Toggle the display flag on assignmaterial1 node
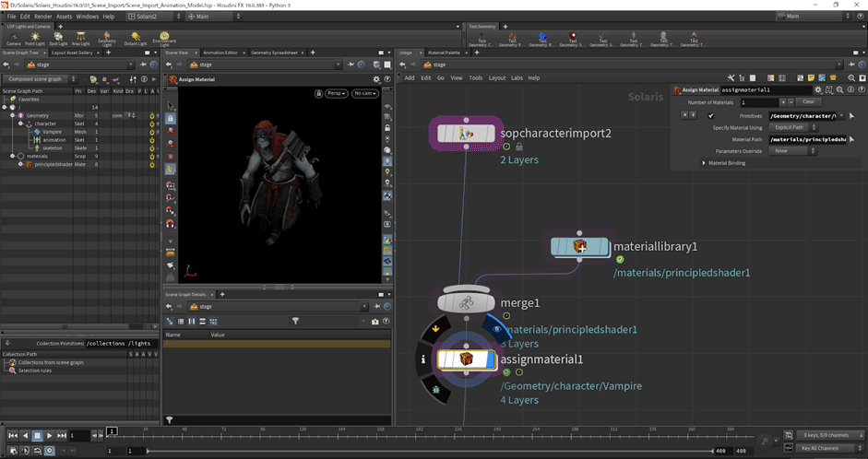The width and height of the screenshot is (868, 459). (496, 328)
